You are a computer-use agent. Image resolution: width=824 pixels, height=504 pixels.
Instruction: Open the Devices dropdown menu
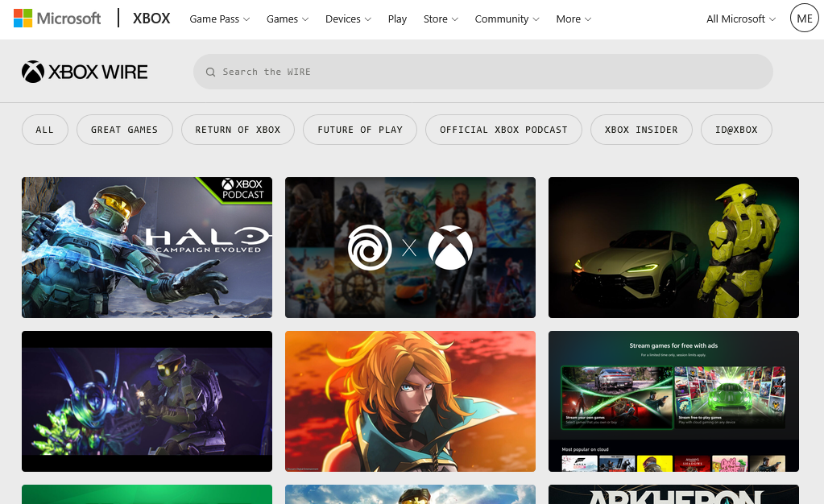tap(348, 19)
